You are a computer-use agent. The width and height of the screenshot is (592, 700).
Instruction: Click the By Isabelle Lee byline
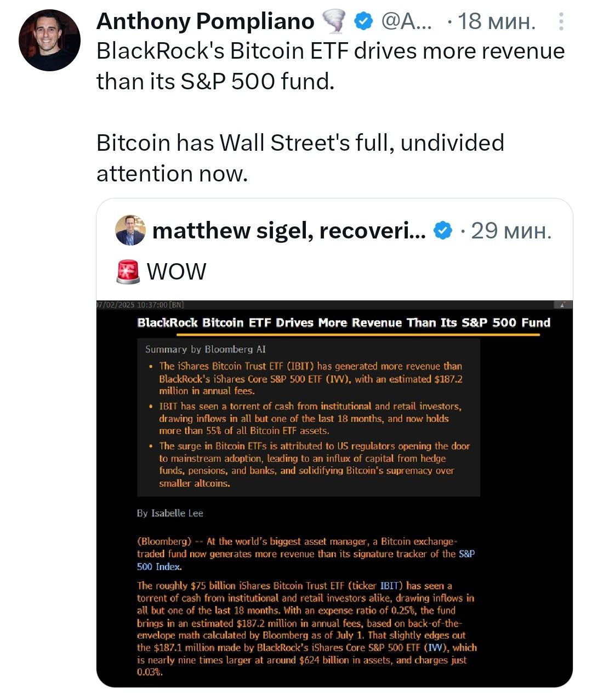click(170, 513)
